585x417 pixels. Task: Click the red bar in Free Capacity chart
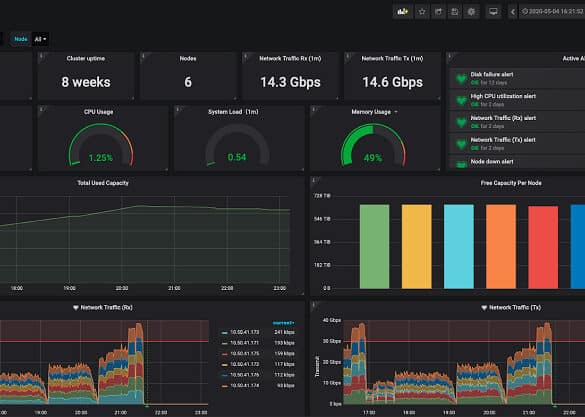pyautogui.click(x=543, y=247)
